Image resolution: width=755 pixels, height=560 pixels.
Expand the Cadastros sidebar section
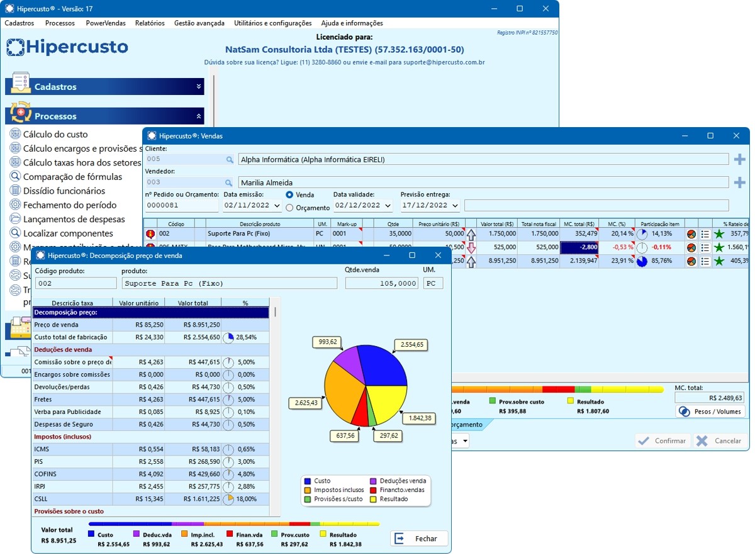(199, 87)
